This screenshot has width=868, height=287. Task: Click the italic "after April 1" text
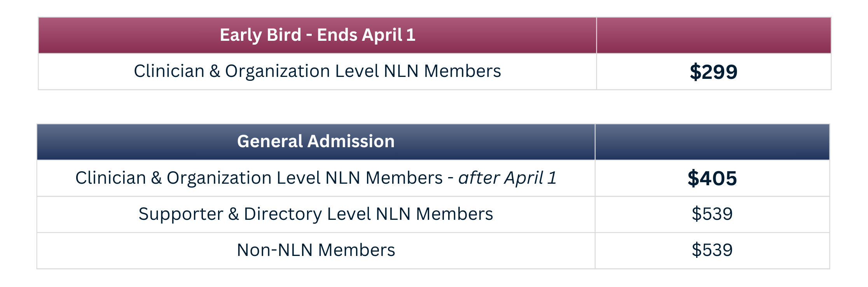point(507,178)
